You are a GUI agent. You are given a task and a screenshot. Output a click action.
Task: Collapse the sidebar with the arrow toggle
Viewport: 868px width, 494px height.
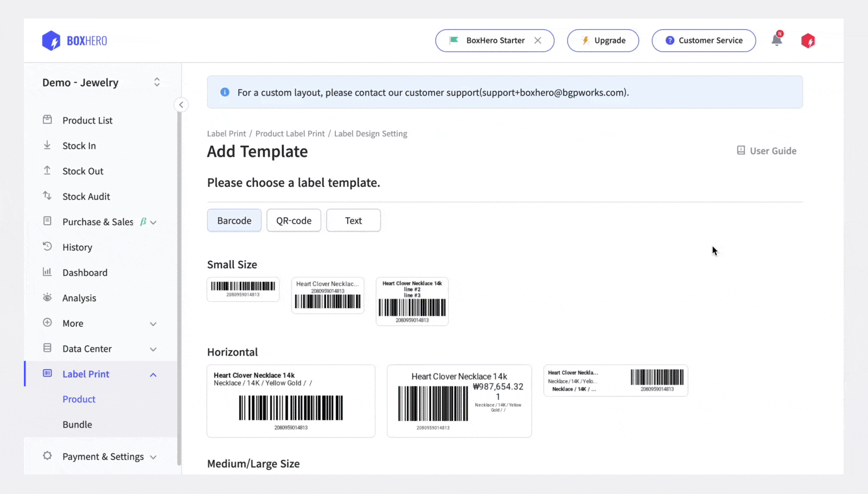[x=181, y=104]
